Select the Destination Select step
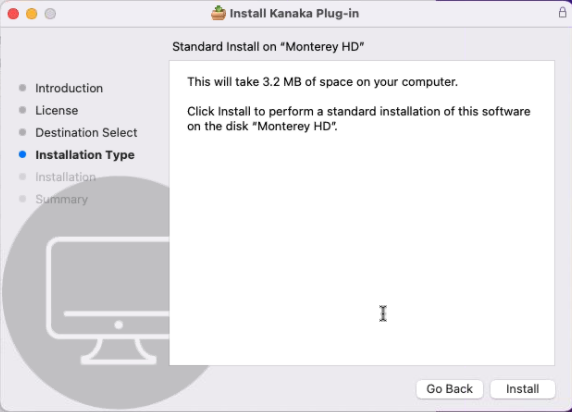Screen dimensions: 572x412 tap(86, 132)
